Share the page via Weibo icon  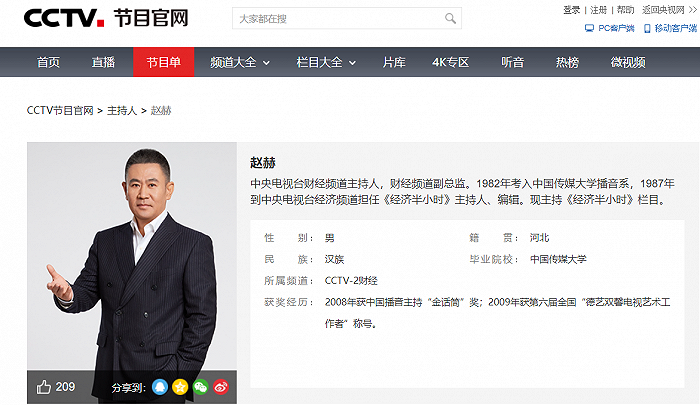coord(222,387)
